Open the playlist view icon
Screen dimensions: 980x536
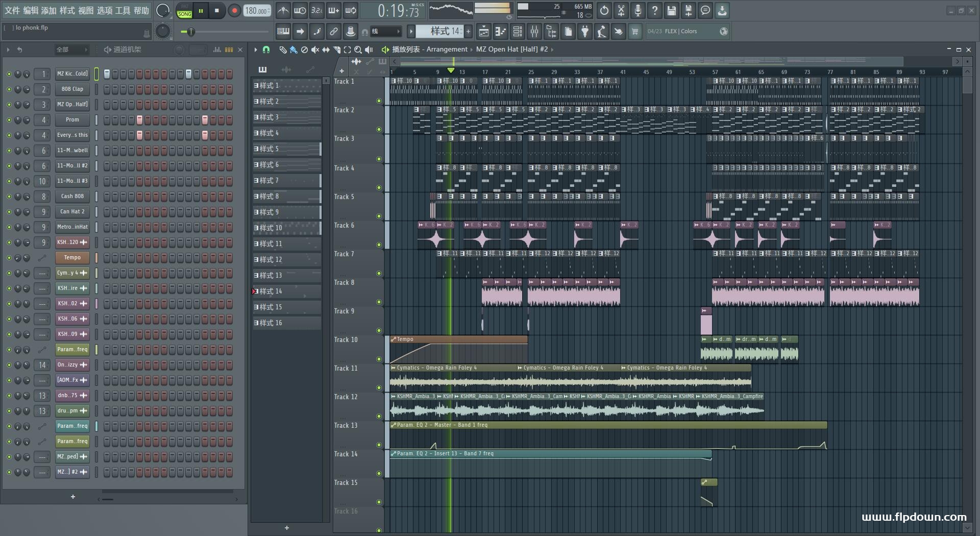pyautogui.click(x=484, y=32)
